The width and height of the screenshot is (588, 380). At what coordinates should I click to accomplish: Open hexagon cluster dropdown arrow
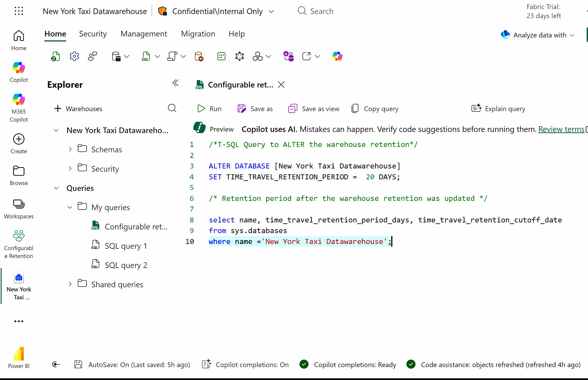[x=269, y=56]
